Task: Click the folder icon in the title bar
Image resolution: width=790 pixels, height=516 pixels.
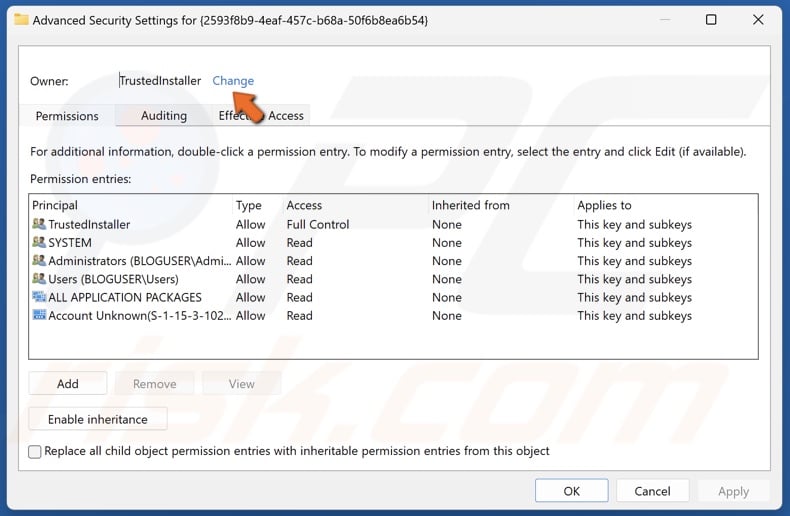Action: (21, 20)
